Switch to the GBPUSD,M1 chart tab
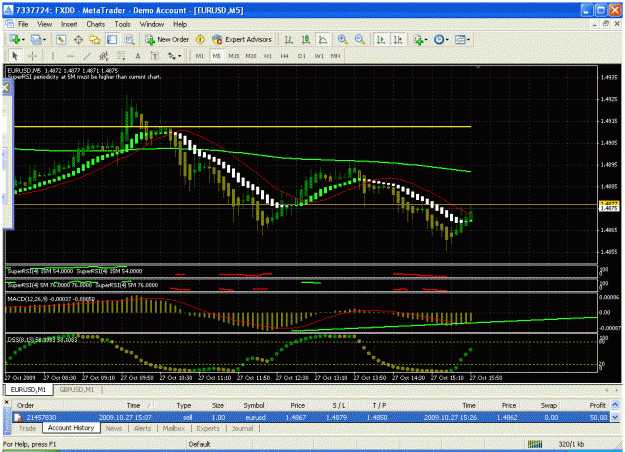The image size is (625, 452). [77, 389]
